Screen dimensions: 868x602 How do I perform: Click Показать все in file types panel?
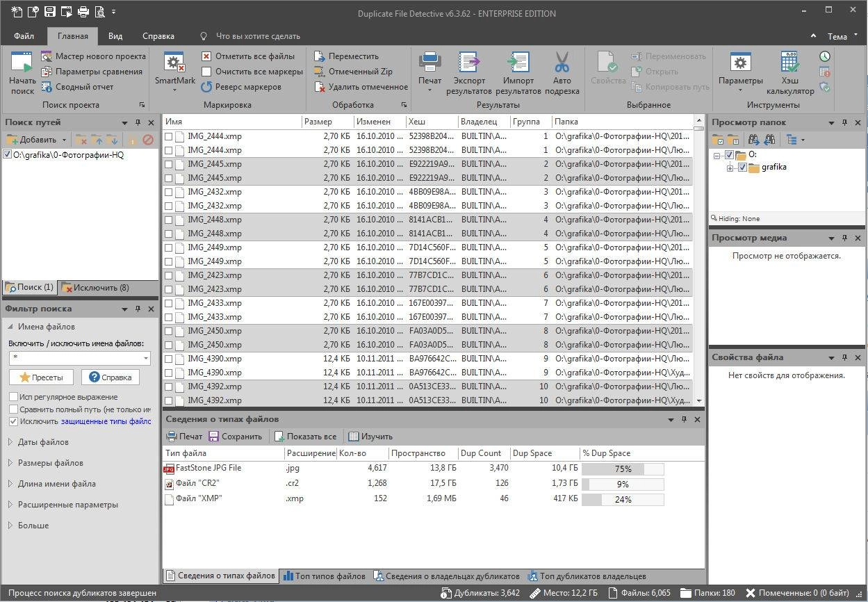coord(305,437)
